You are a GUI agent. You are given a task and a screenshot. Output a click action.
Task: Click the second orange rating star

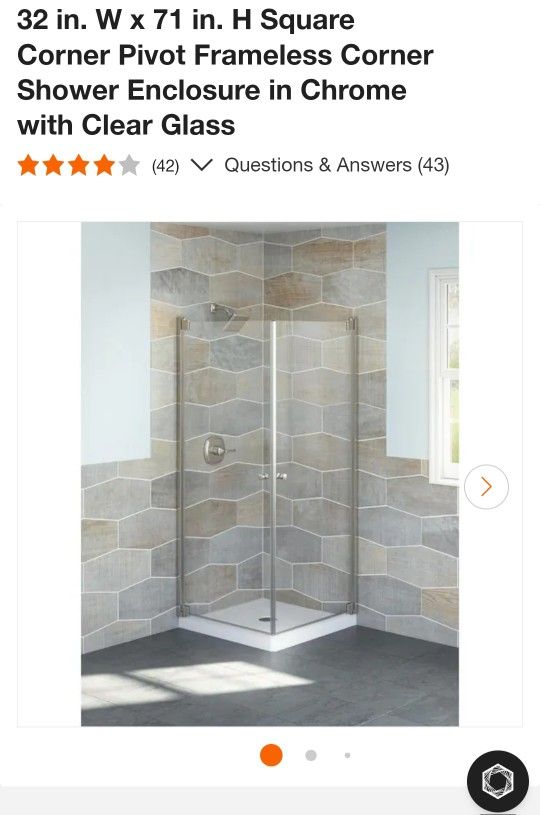54,165
